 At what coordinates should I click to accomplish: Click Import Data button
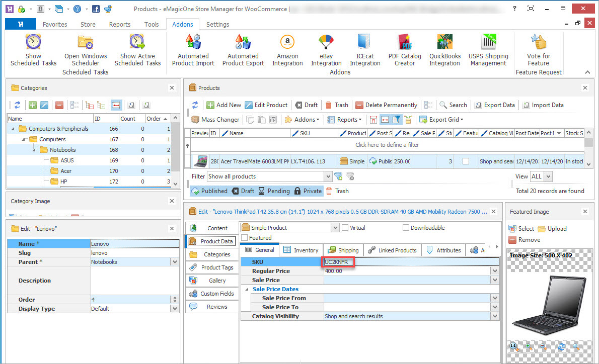pyautogui.click(x=543, y=105)
